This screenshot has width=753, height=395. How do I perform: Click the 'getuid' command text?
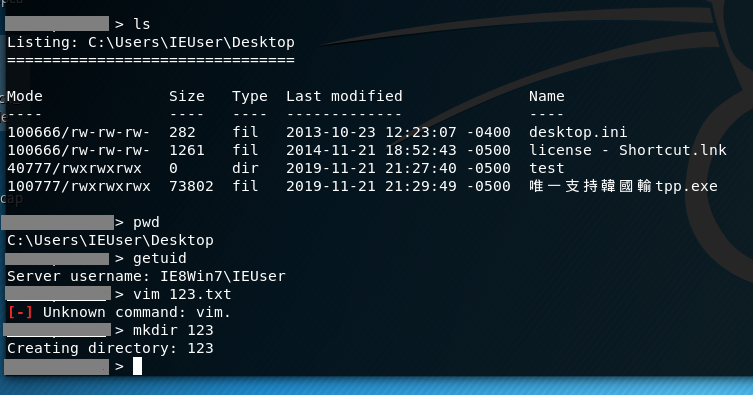[x=159, y=259]
